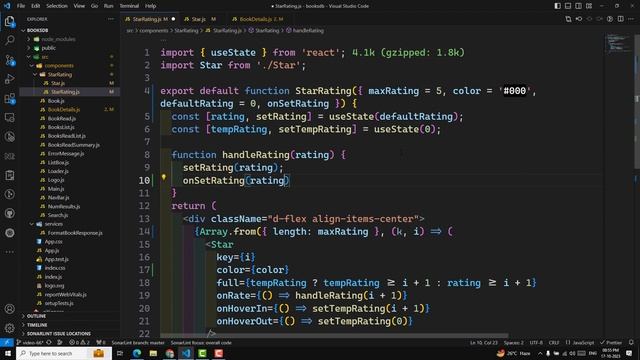Open the Explorer view in activity bar
The width and height of the screenshot is (640, 360).
click(9, 21)
